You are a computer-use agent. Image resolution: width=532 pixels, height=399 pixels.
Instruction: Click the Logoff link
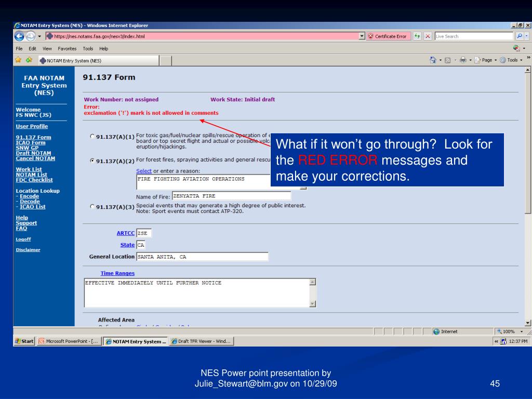23,239
